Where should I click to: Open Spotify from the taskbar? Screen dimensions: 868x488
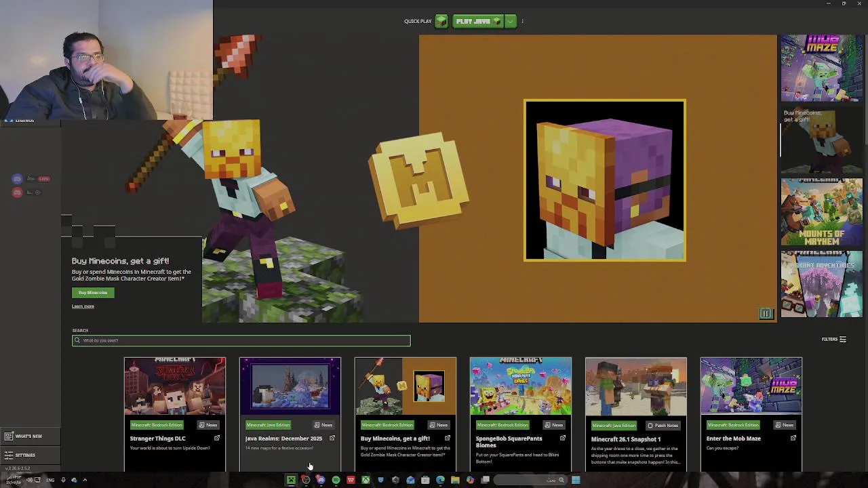[336, 480]
